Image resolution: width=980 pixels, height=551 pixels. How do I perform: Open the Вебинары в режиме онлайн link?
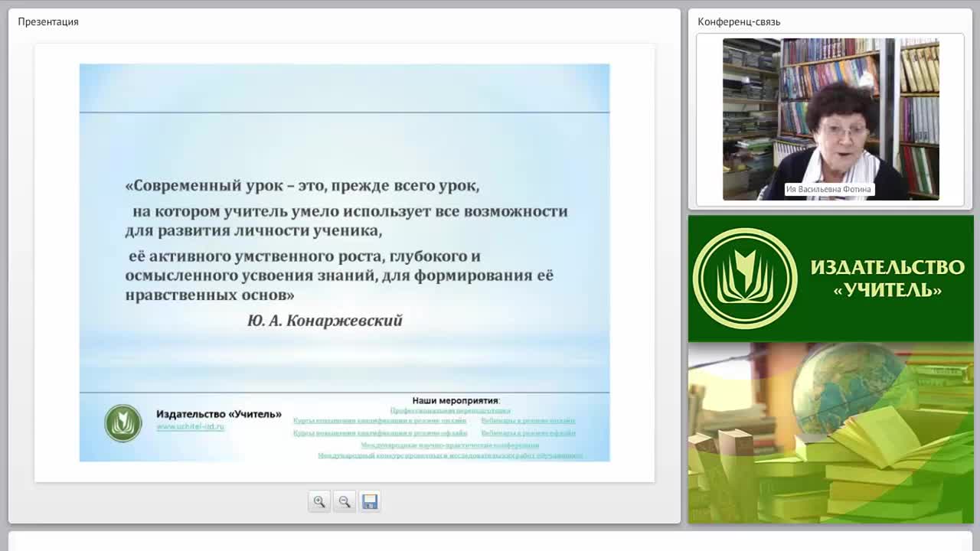point(528,421)
